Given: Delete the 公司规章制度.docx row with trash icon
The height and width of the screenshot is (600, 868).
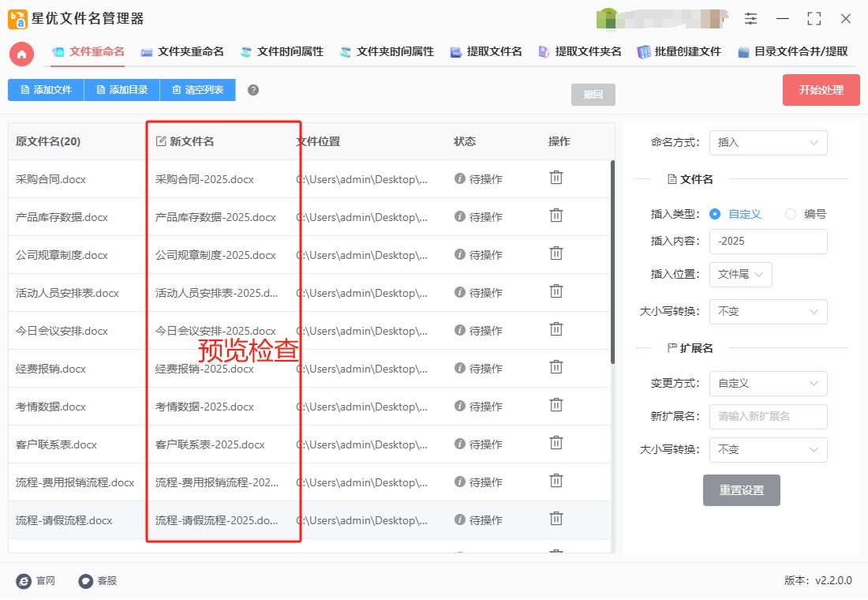Looking at the screenshot, I should tap(556, 253).
